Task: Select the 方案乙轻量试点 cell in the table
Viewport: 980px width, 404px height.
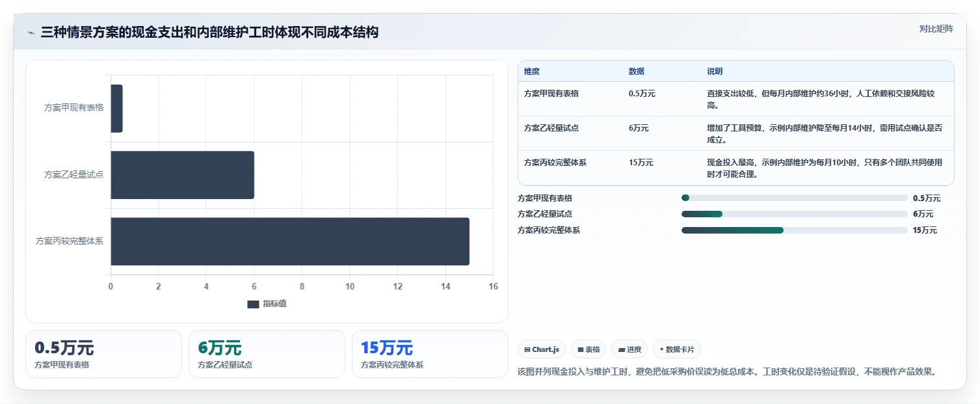Action: pos(551,128)
